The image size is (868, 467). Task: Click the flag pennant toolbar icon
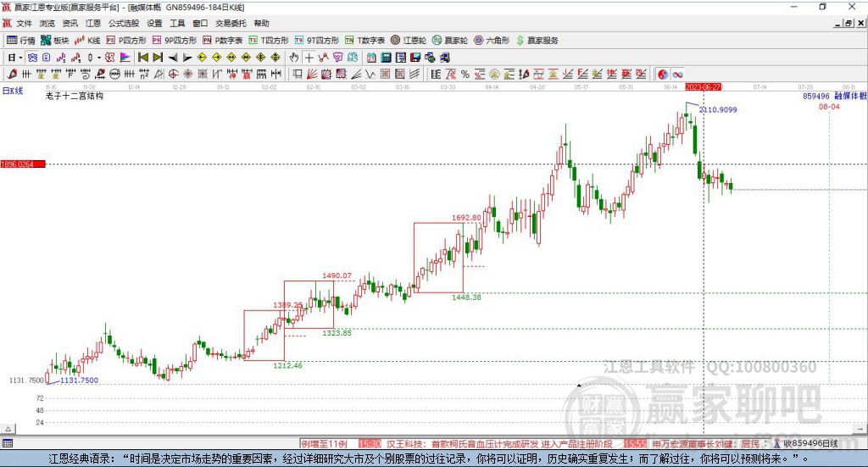(125, 58)
